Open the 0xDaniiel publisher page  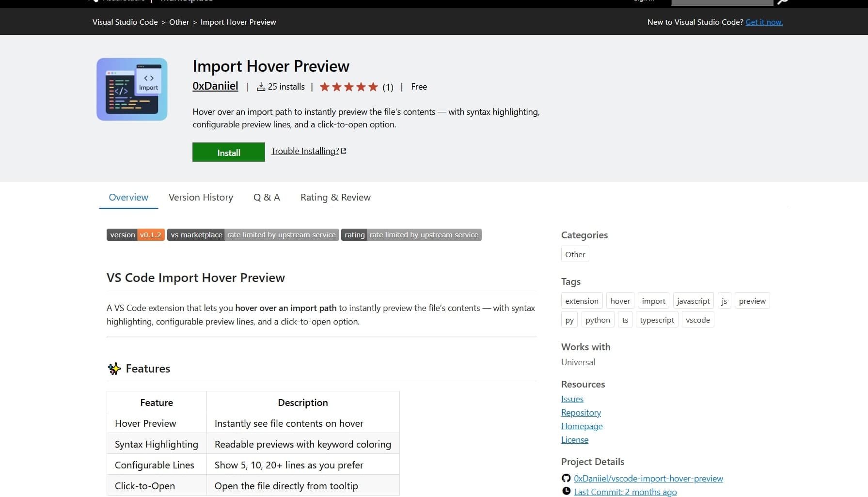pyautogui.click(x=215, y=86)
